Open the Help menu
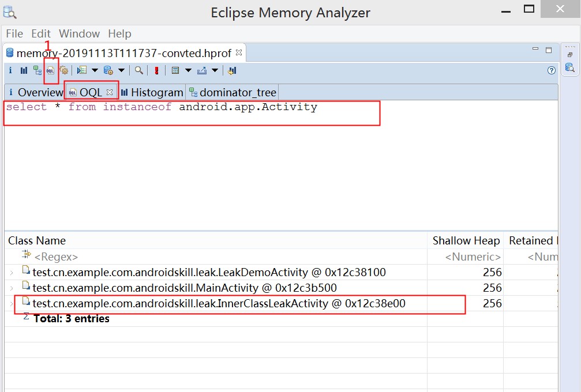Screen dimensions: 581x392 click(x=119, y=33)
